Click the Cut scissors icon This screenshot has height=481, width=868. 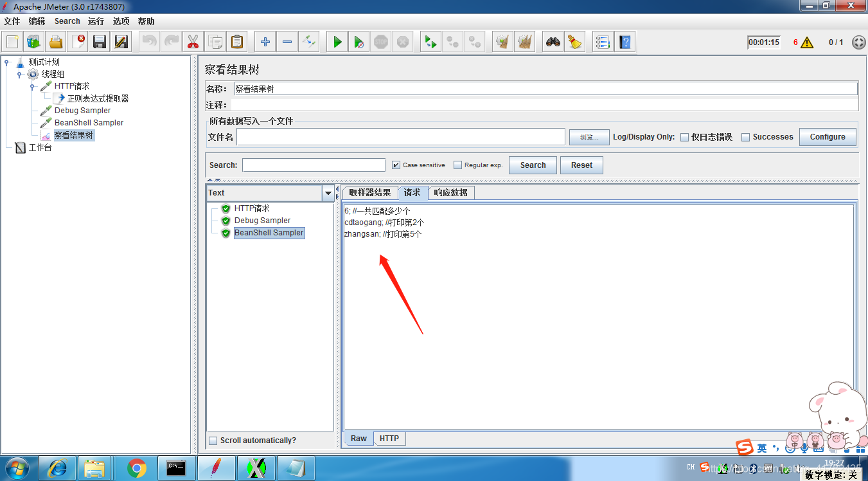192,42
